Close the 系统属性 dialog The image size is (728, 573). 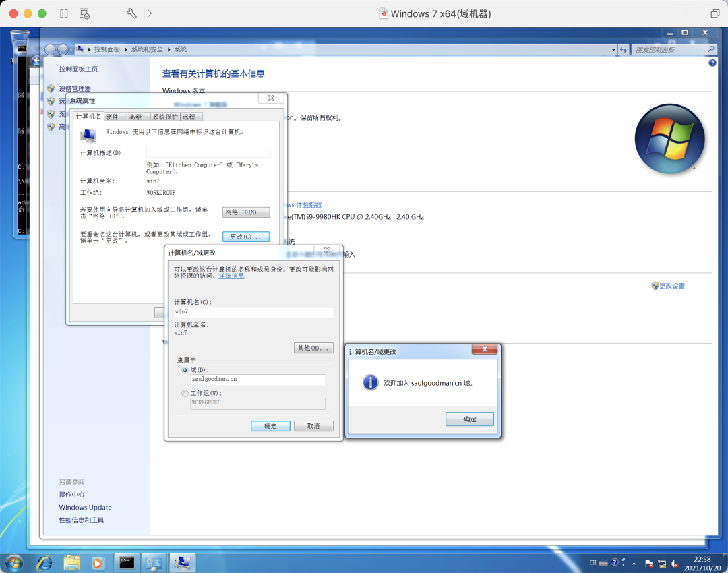tap(271, 98)
